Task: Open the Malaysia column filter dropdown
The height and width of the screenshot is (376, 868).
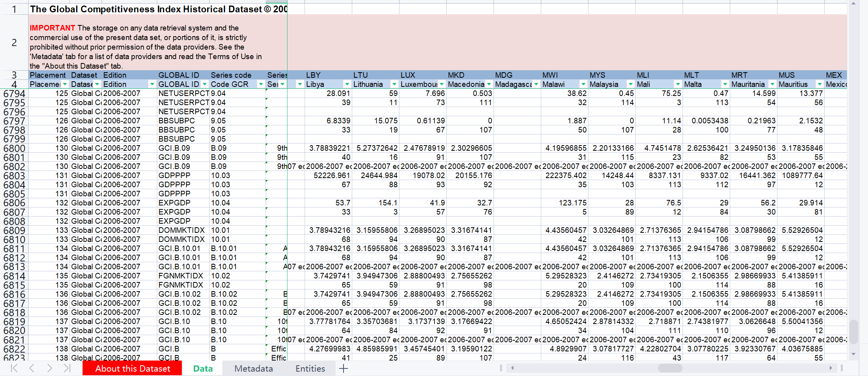Action: coord(631,84)
